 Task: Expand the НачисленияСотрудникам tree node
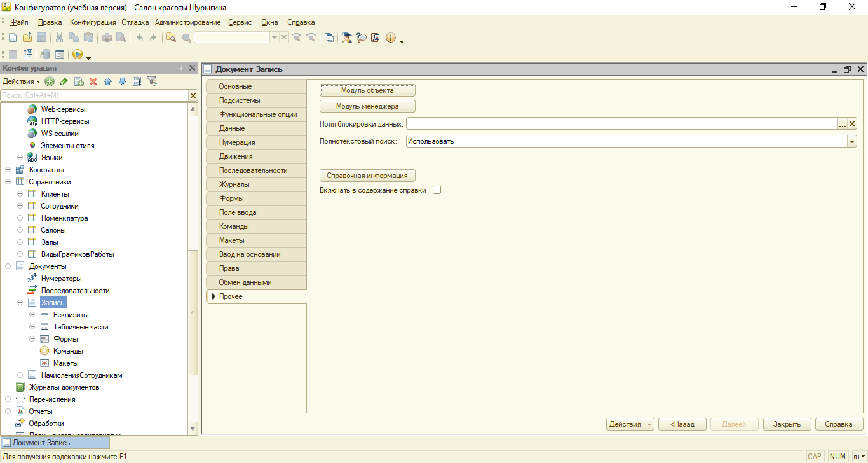(20, 375)
